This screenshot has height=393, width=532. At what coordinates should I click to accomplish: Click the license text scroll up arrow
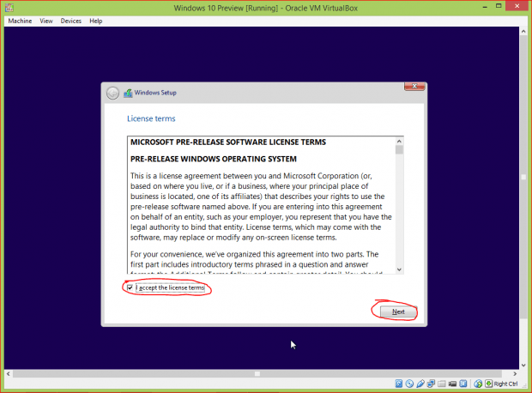[399, 142]
